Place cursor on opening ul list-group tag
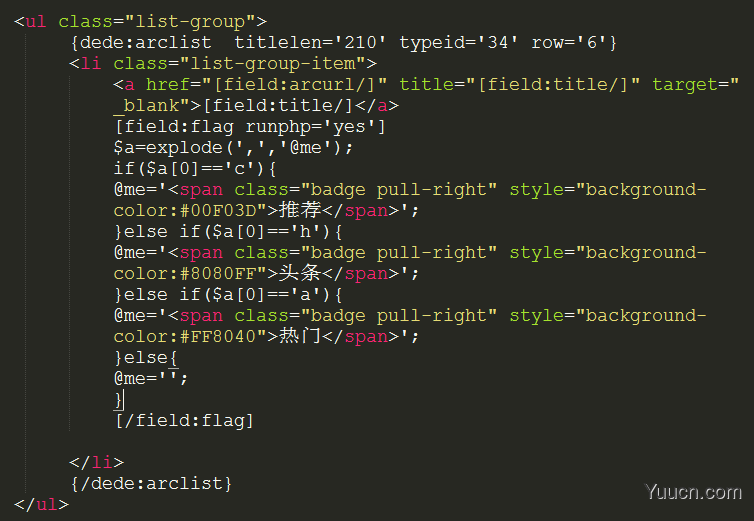754x521 pixels. pyautogui.click(x=140, y=21)
